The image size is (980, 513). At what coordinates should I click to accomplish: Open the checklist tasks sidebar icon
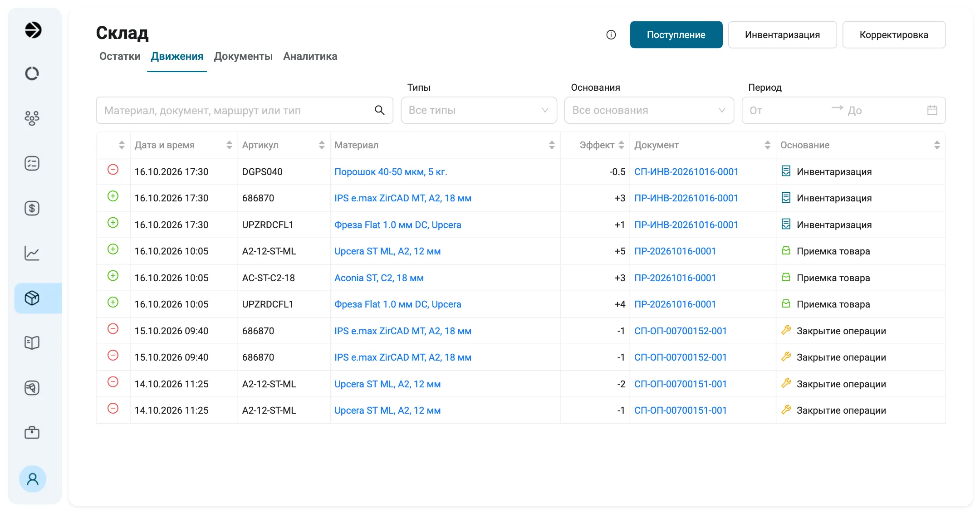pyautogui.click(x=32, y=163)
